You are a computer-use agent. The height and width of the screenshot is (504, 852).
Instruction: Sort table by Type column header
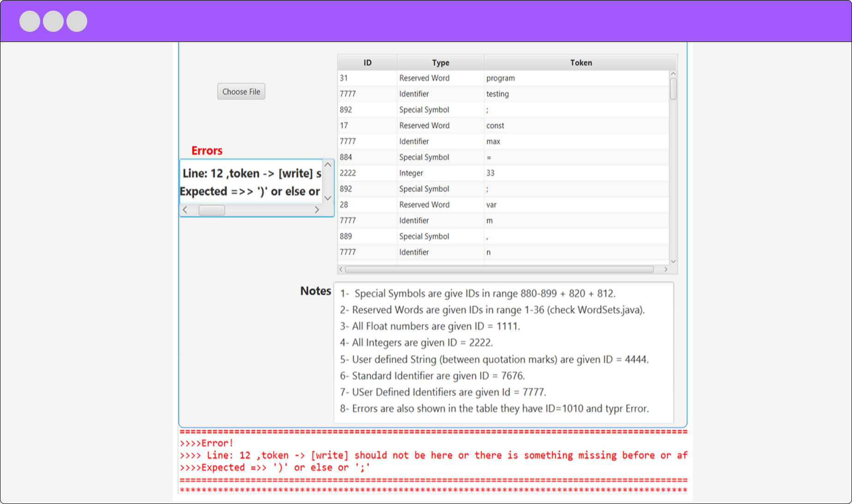pos(440,62)
